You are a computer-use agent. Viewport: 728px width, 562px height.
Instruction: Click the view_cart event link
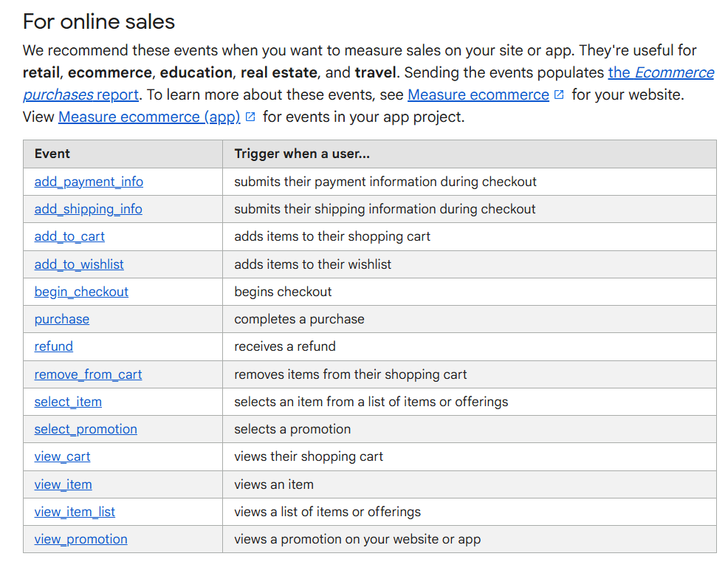[62, 456]
